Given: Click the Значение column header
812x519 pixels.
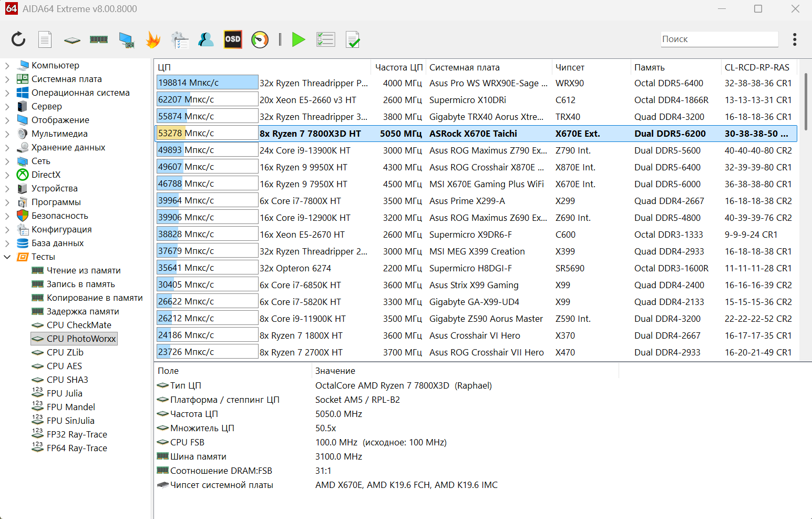Looking at the screenshot, I should (466, 371).
